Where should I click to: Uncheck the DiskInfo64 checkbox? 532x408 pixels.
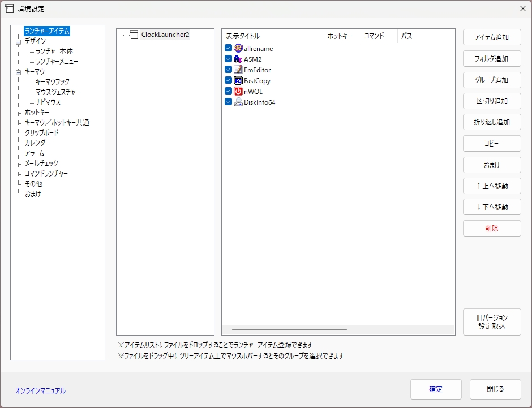click(228, 102)
